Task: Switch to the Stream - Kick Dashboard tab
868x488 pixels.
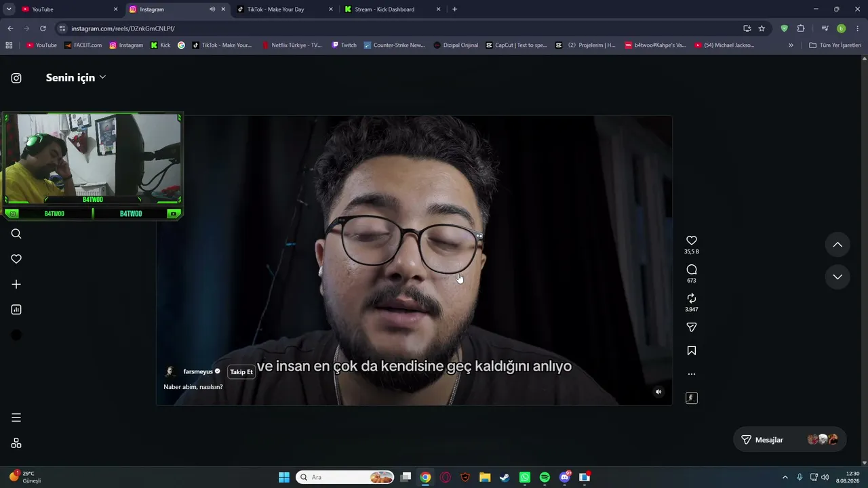Action: coord(393,9)
